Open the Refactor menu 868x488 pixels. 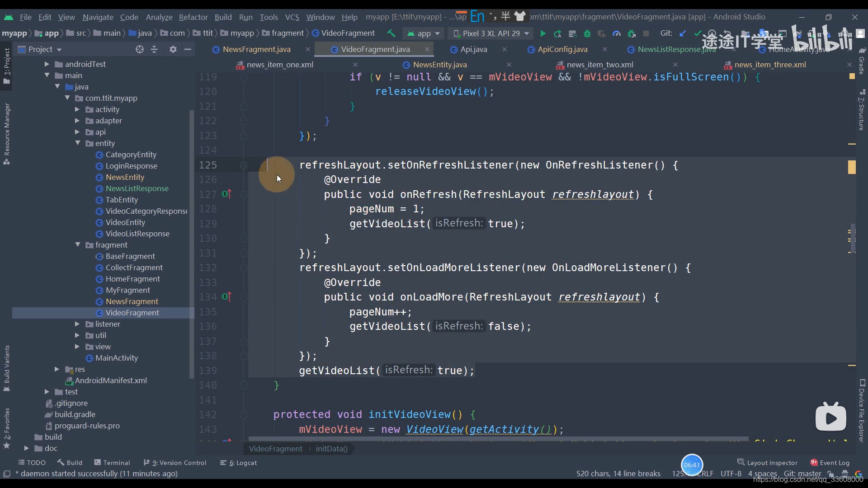click(x=193, y=17)
